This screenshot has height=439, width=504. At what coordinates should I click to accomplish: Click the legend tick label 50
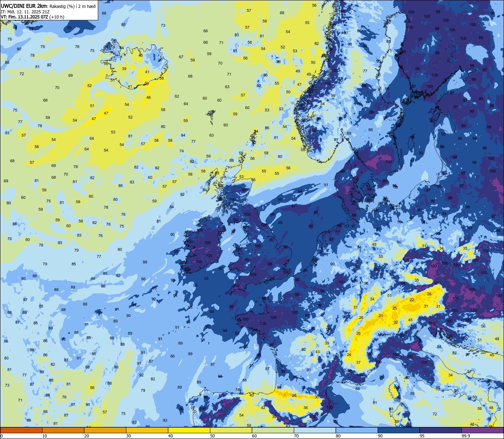point(212,436)
